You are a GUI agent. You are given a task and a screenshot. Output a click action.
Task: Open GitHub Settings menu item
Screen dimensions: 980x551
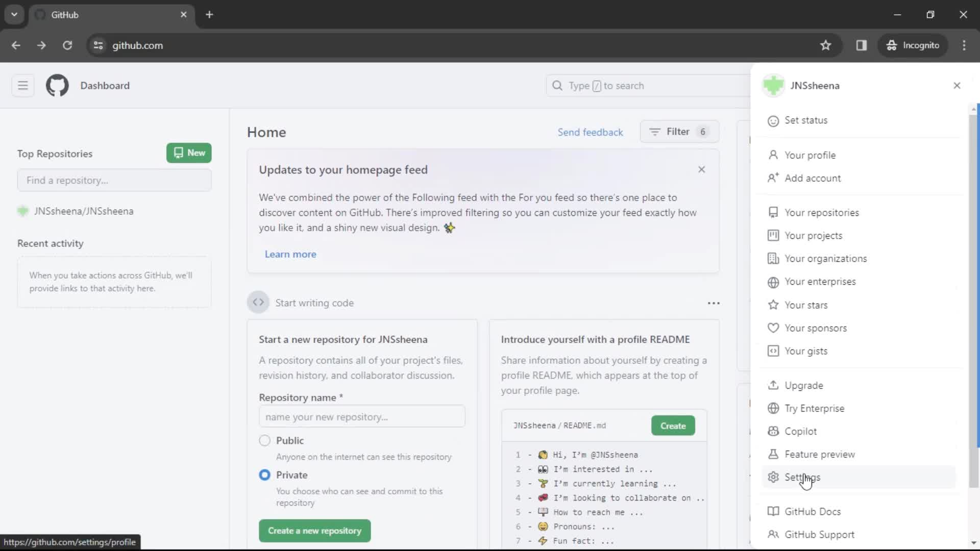pos(802,477)
